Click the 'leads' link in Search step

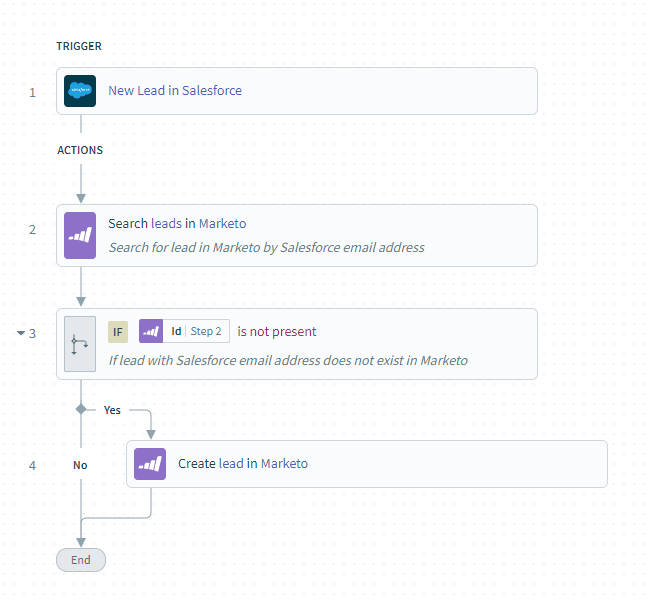pyautogui.click(x=166, y=223)
